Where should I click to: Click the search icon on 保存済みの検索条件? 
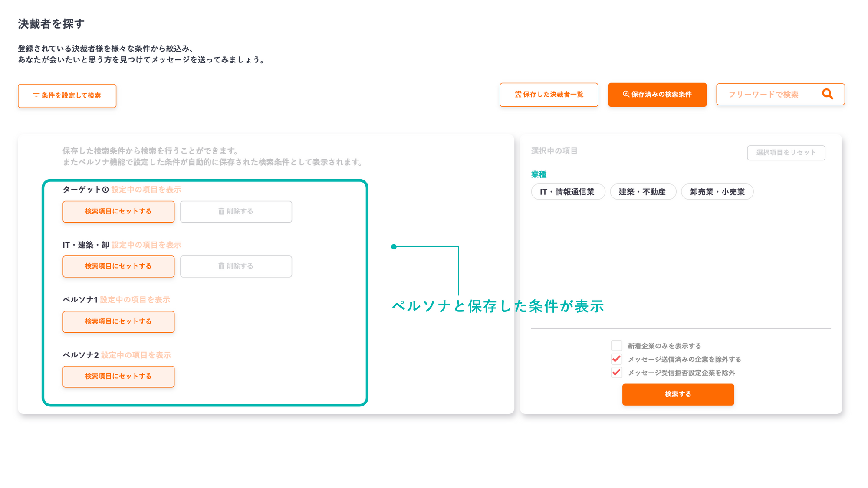(x=626, y=94)
